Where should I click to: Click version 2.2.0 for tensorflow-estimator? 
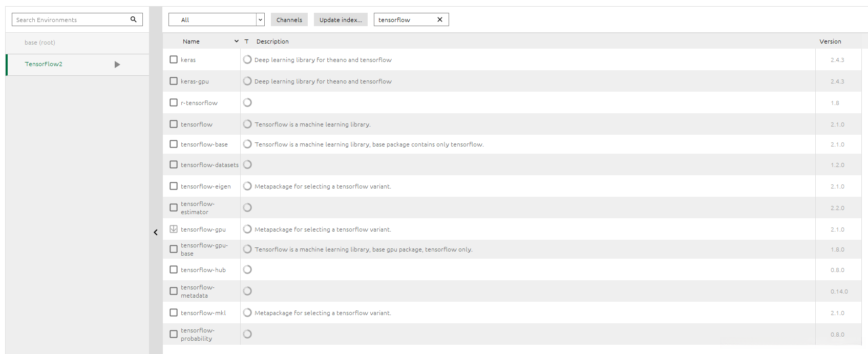pos(837,208)
